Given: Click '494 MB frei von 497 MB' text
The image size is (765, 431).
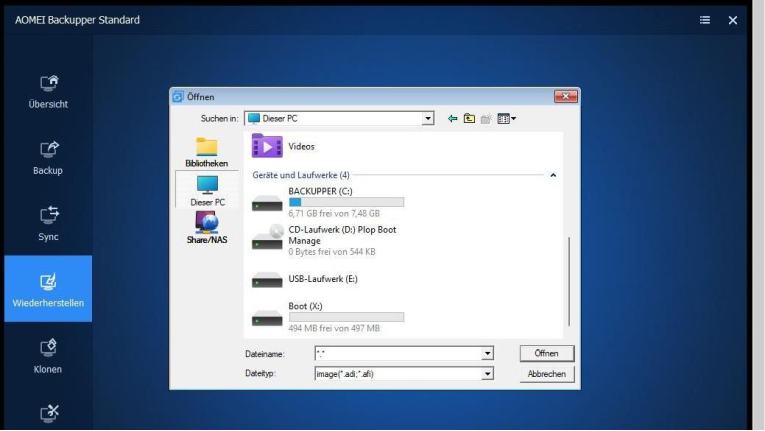Looking at the screenshot, I should pos(334,328).
